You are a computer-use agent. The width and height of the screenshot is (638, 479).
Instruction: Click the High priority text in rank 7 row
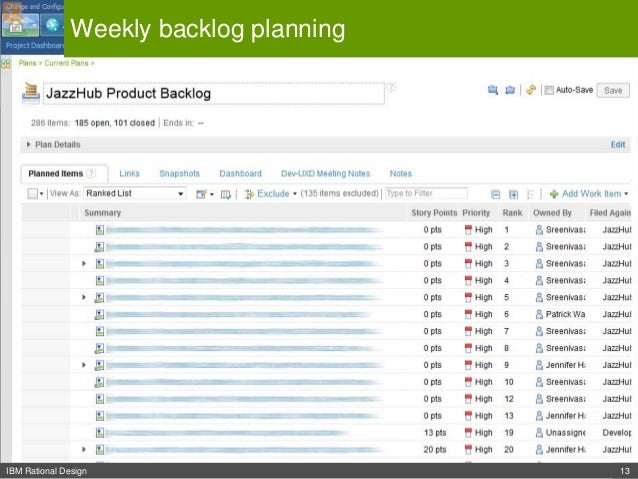tap(483, 331)
